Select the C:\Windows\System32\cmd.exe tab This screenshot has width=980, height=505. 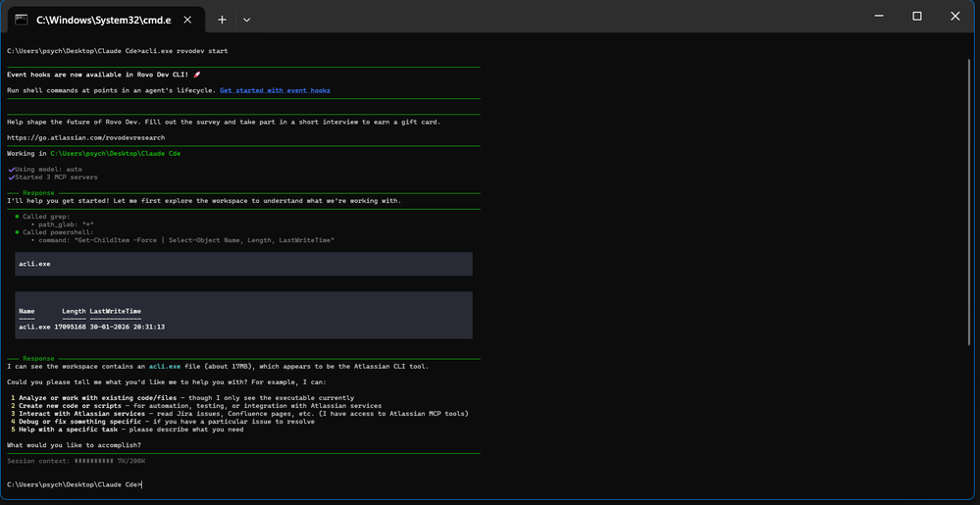pos(106,20)
